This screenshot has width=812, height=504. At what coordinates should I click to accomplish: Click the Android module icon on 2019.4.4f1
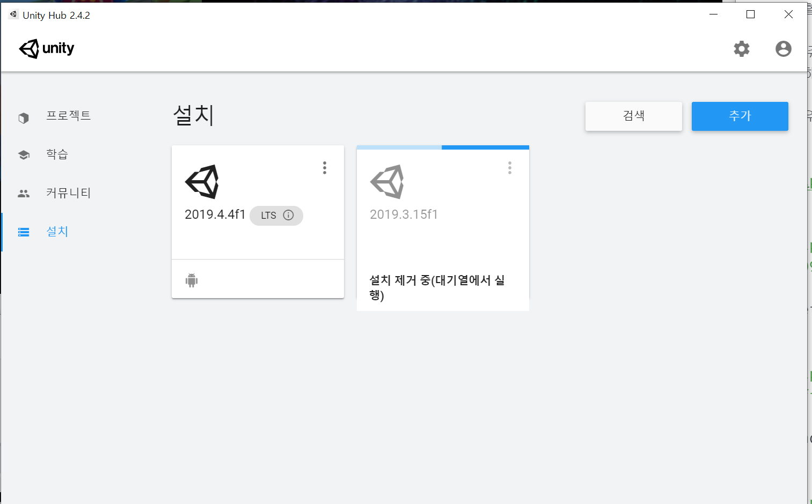192,280
